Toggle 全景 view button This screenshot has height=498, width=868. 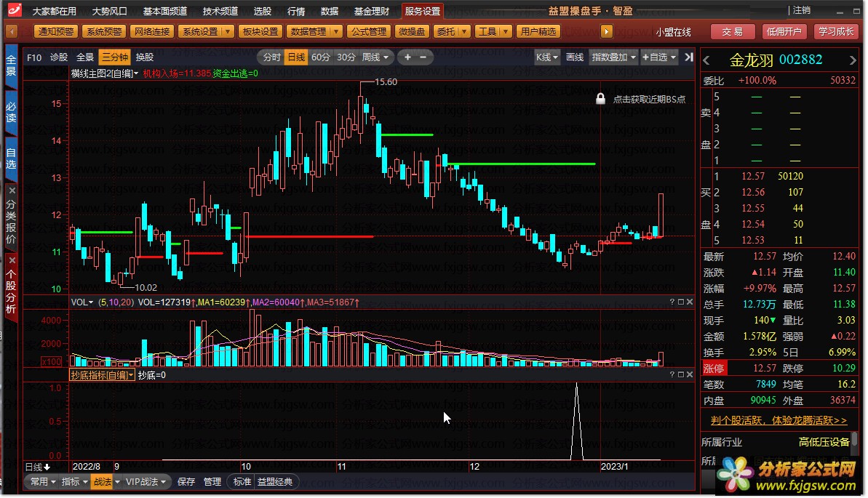click(84, 57)
